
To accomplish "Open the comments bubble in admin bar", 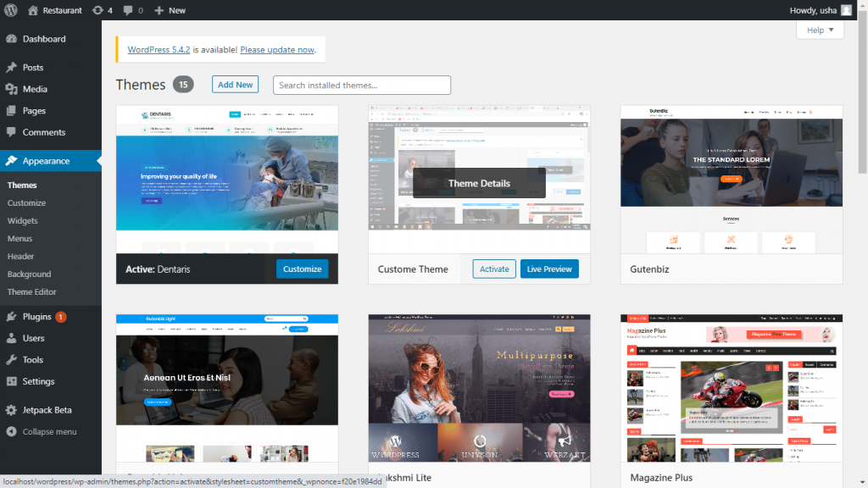I will tap(133, 10).
